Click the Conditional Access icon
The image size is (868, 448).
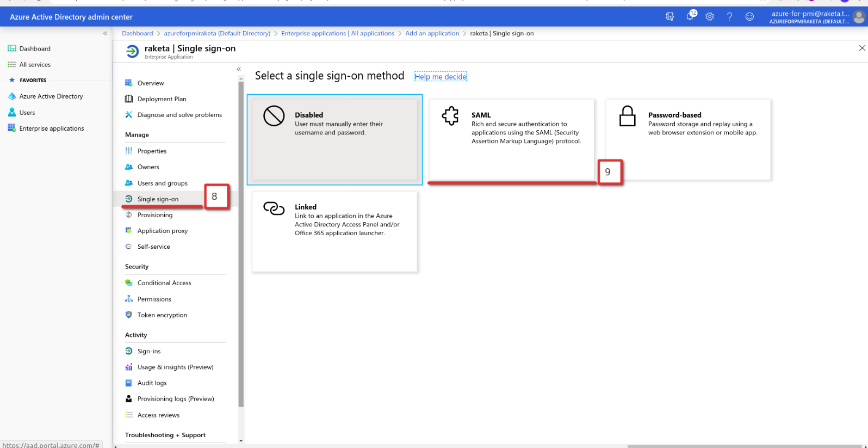pyautogui.click(x=129, y=283)
